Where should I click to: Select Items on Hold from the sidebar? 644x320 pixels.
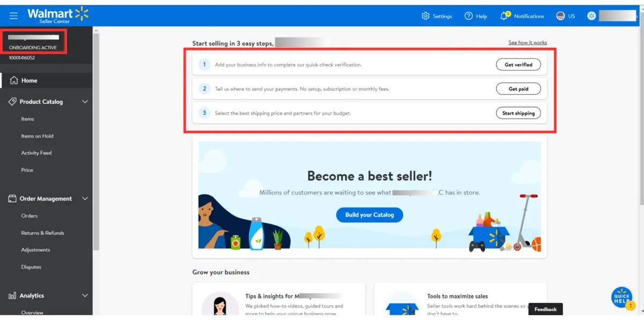[x=36, y=136]
